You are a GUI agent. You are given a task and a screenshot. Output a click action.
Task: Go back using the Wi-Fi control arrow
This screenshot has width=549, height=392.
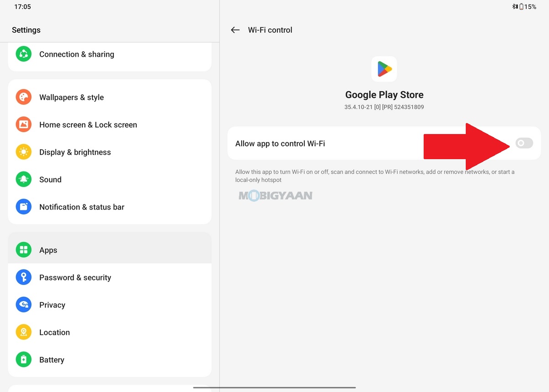pyautogui.click(x=235, y=30)
